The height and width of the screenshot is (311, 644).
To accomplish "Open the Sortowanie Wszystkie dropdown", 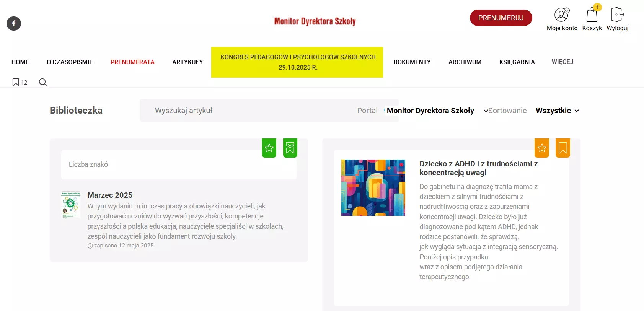I will tap(558, 111).
